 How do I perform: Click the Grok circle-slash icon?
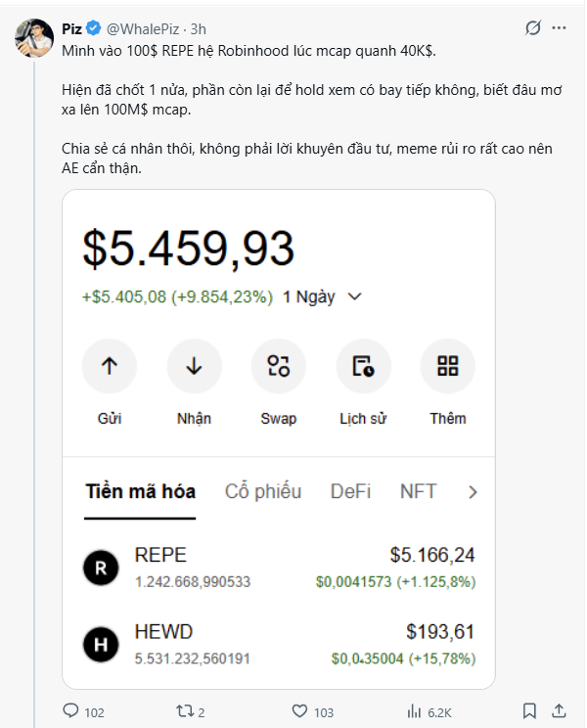tap(533, 27)
